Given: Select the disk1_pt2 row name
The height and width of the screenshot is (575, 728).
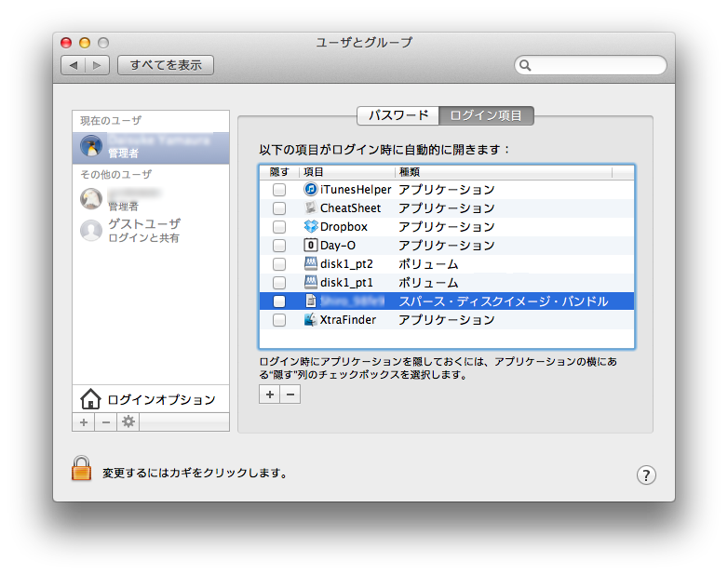Looking at the screenshot, I should (346, 263).
